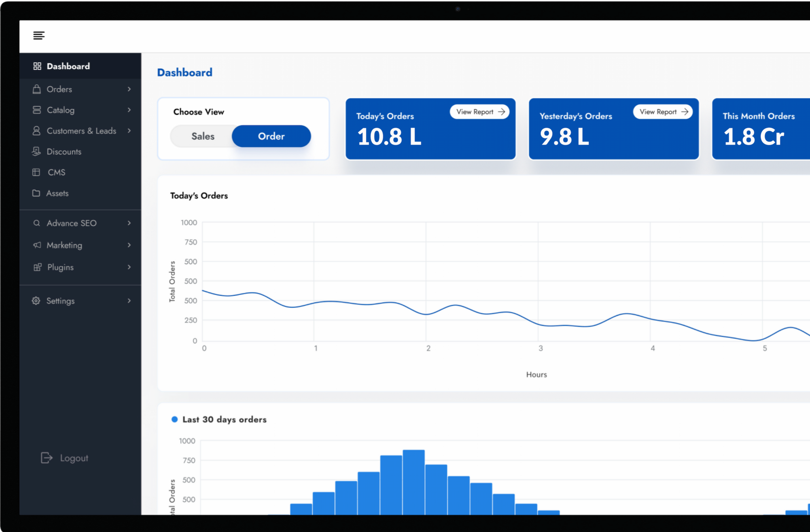Open the Assets menu item
The width and height of the screenshot is (810, 532).
(x=80, y=193)
